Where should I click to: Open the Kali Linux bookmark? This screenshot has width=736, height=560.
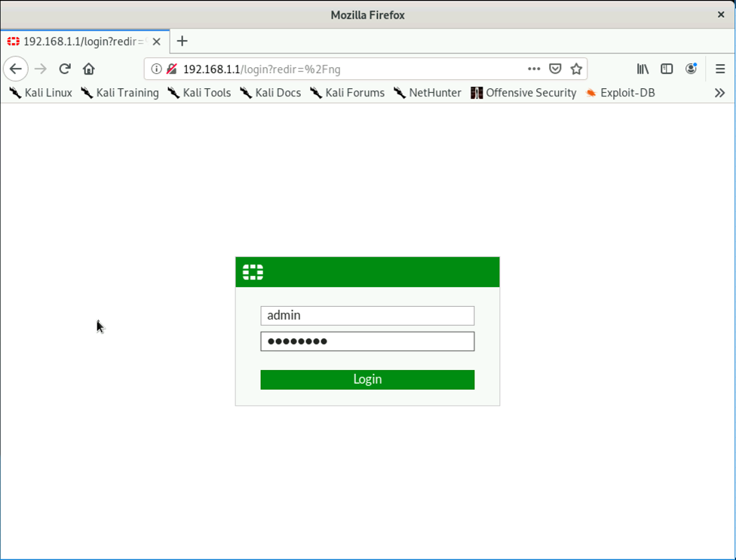click(41, 93)
